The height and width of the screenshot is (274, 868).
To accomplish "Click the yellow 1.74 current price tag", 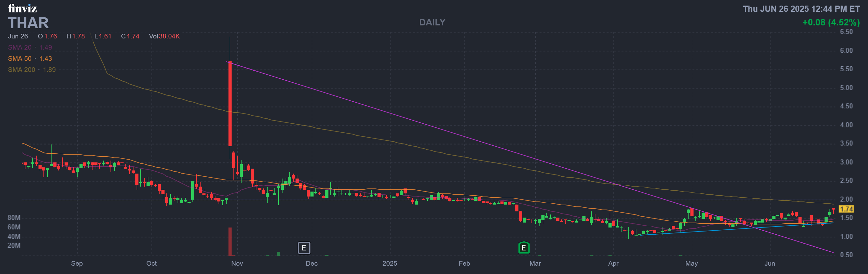I will [x=846, y=209].
